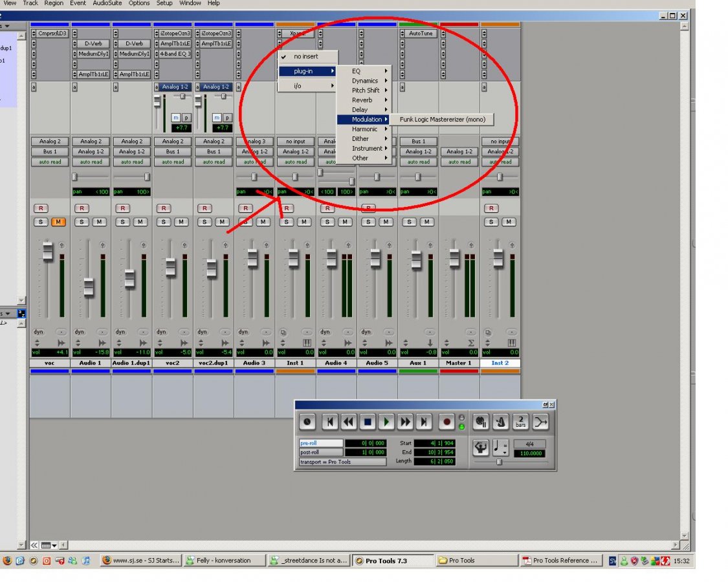Open voc track dyn group selector
728x582 pixels.
tap(38, 332)
